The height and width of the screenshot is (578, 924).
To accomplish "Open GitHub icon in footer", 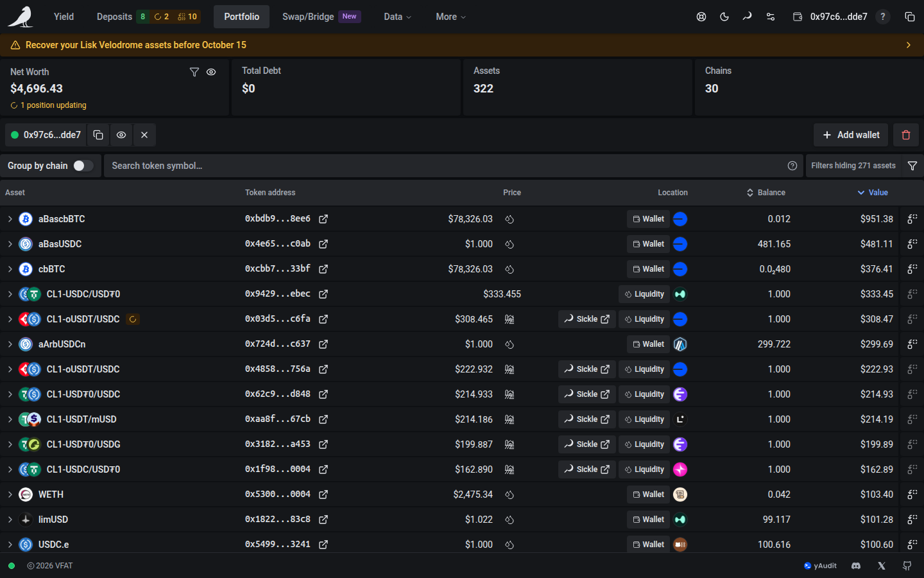I will pyautogui.click(x=907, y=566).
